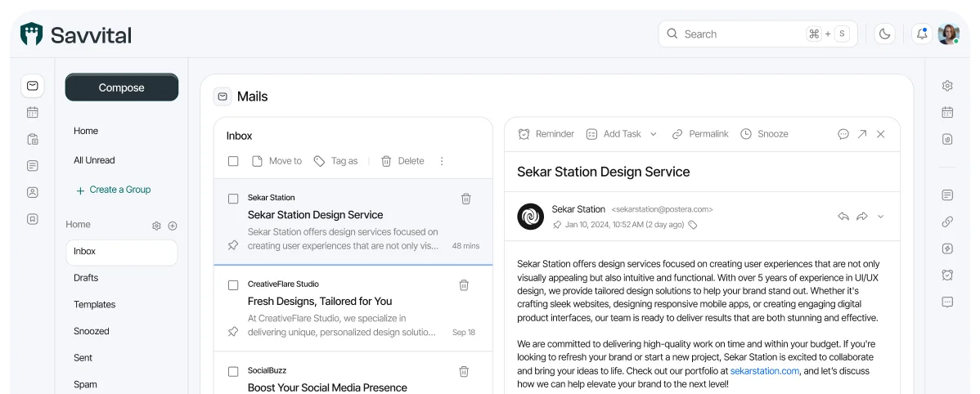Delete the Sekar Station email with trash icon
980x394 pixels.
tap(465, 199)
